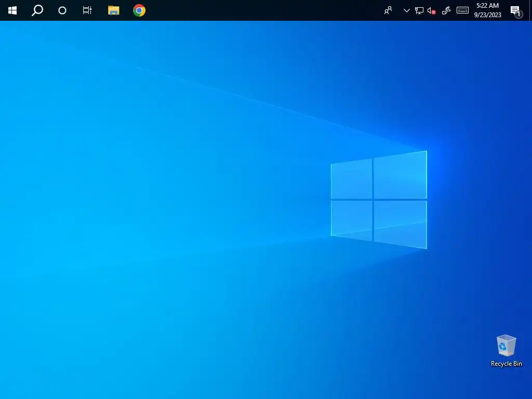This screenshot has width=532, height=399.
Task: Select the Recycle Bin desktop icon
Action: click(x=506, y=351)
